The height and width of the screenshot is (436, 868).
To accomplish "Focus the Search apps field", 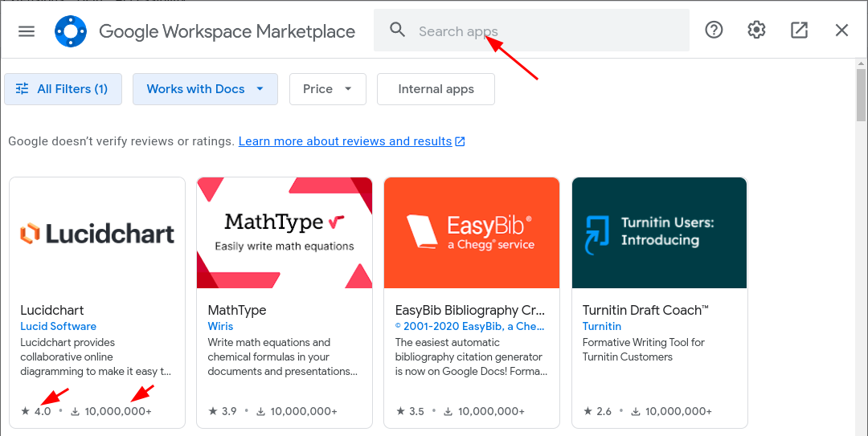I will coord(531,31).
